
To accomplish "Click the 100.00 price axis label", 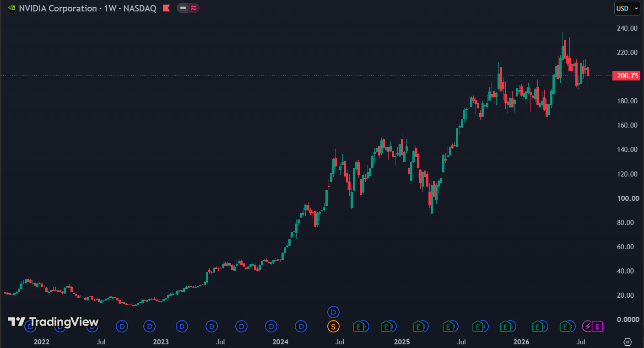I will point(627,198).
